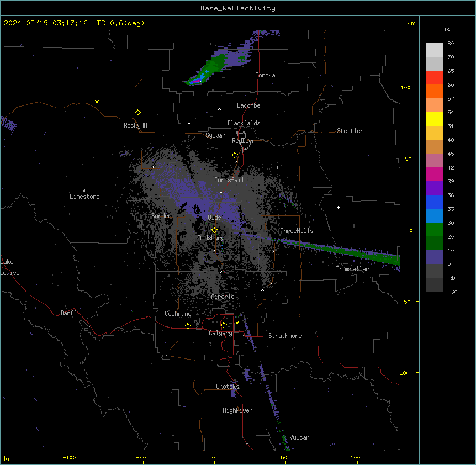
Task: Click the dBZ legend heading
Action: pos(447,29)
